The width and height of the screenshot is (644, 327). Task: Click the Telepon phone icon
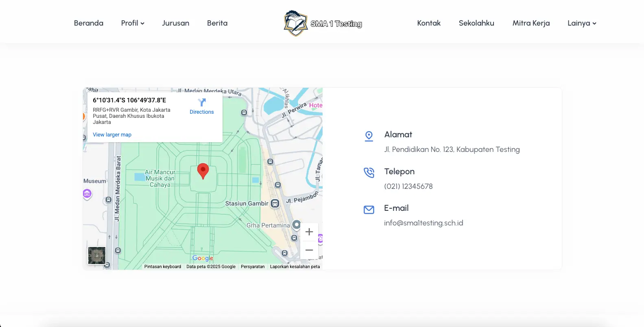click(x=369, y=173)
